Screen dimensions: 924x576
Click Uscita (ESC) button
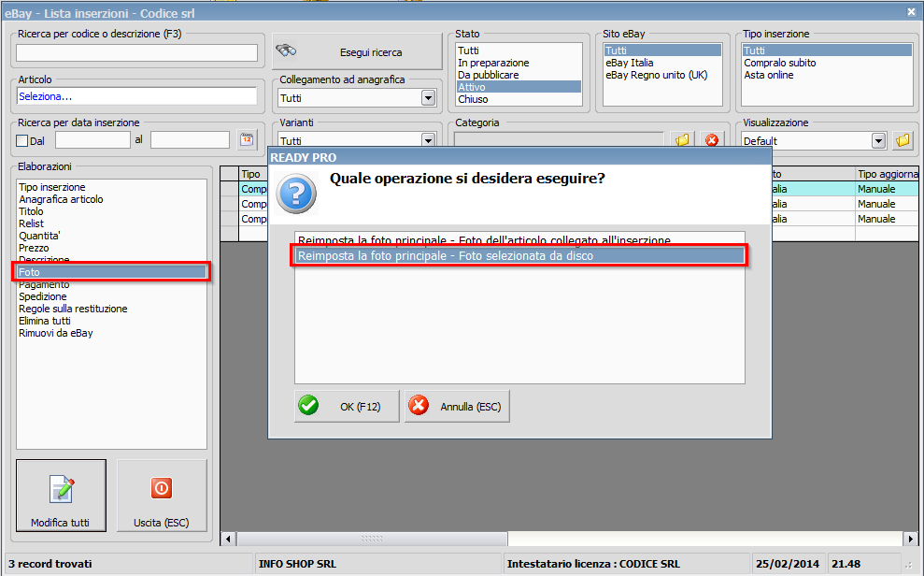coord(162,496)
